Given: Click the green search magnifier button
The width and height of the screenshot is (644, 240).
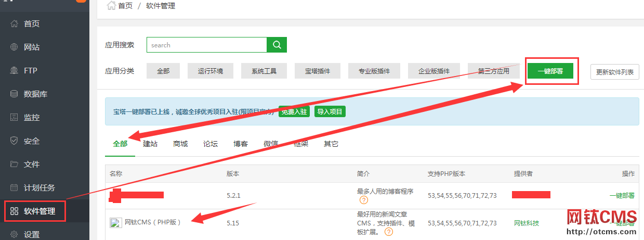Looking at the screenshot, I should (x=277, y=45).
